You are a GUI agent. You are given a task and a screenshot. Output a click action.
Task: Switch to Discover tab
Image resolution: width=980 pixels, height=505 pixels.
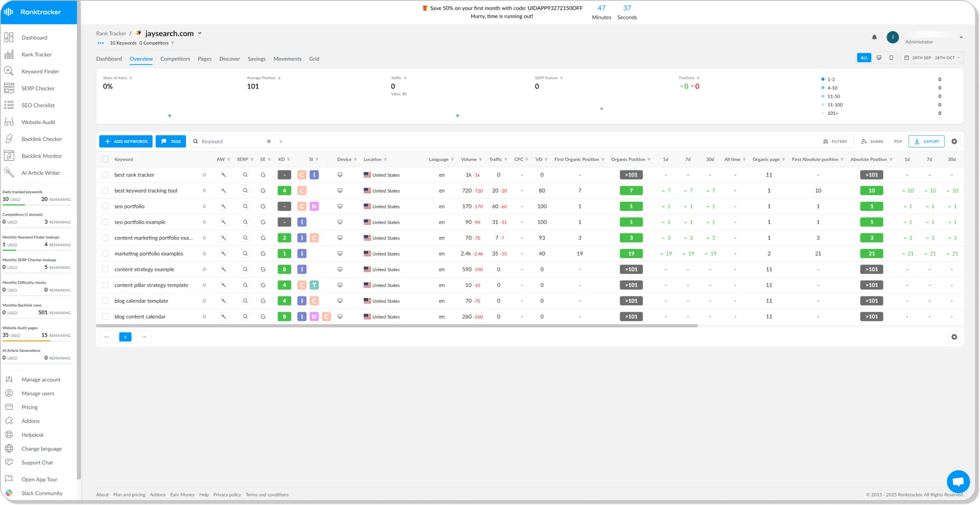coord(229,59)
